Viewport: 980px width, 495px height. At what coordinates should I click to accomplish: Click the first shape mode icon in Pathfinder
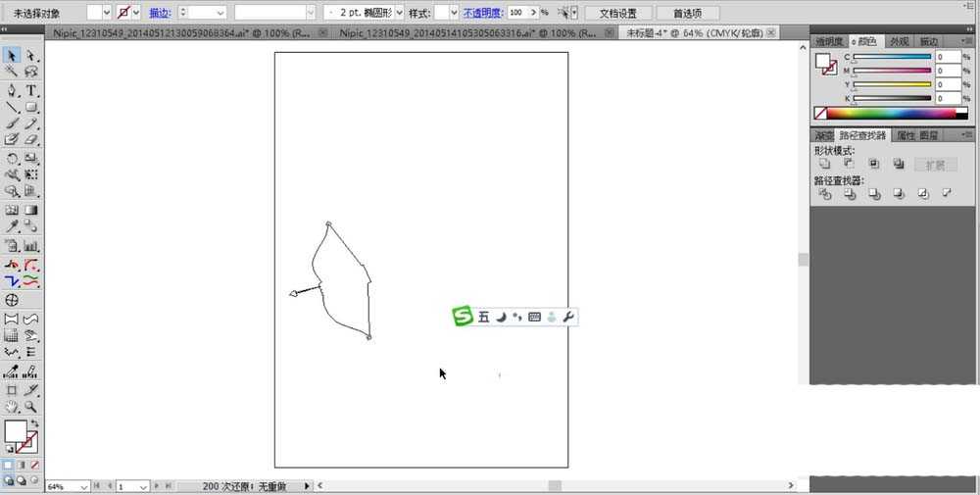[825, 165]
